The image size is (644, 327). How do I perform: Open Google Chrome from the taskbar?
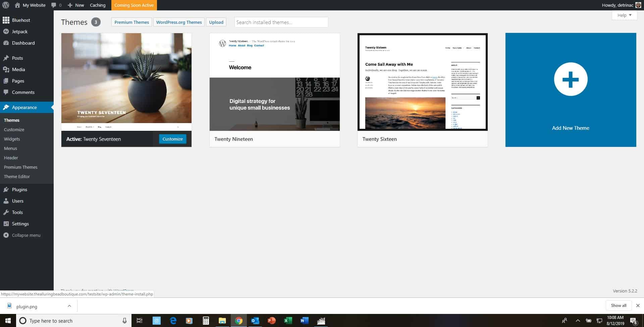pos(238,321)
